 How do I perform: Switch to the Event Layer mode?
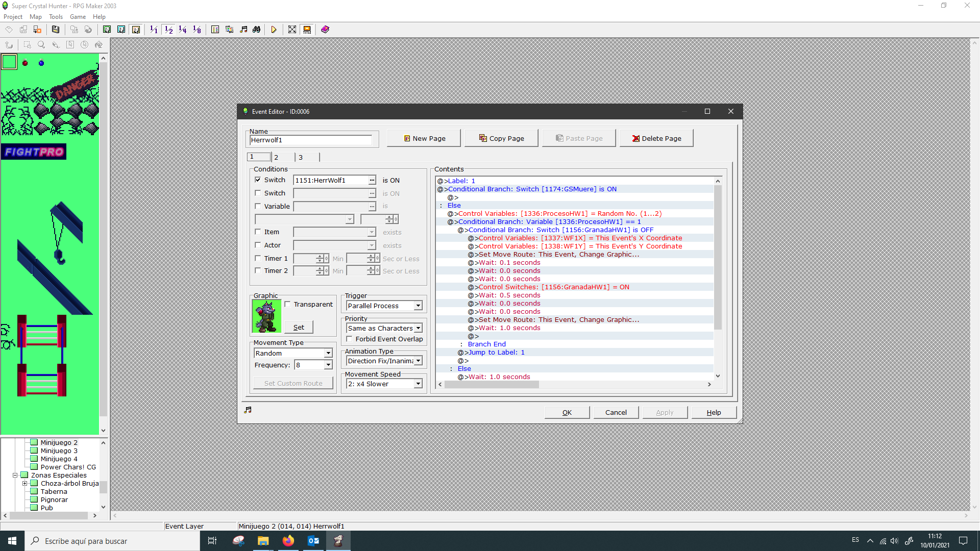click(x=136, y=29)
